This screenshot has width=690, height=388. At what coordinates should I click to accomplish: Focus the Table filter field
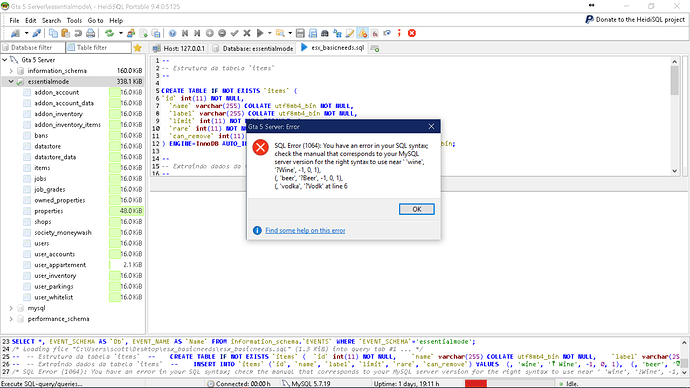coord(99,48)
